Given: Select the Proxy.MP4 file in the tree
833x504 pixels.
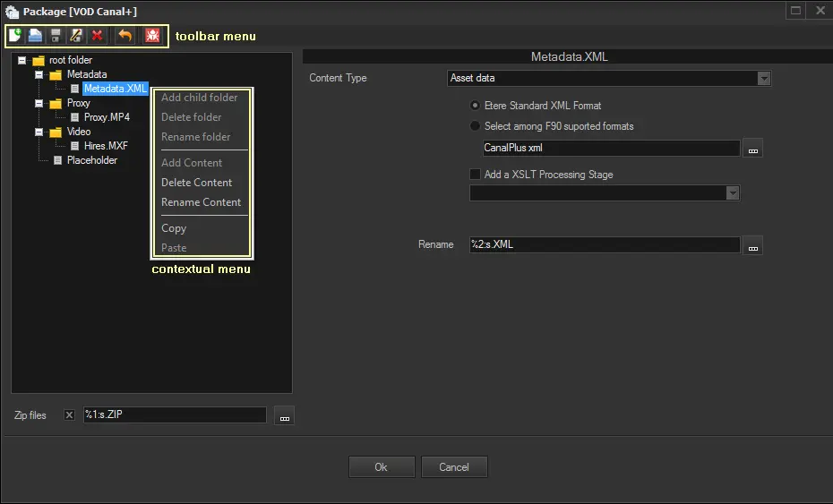Looking at the screenshot, I should [x=107, y=117].
